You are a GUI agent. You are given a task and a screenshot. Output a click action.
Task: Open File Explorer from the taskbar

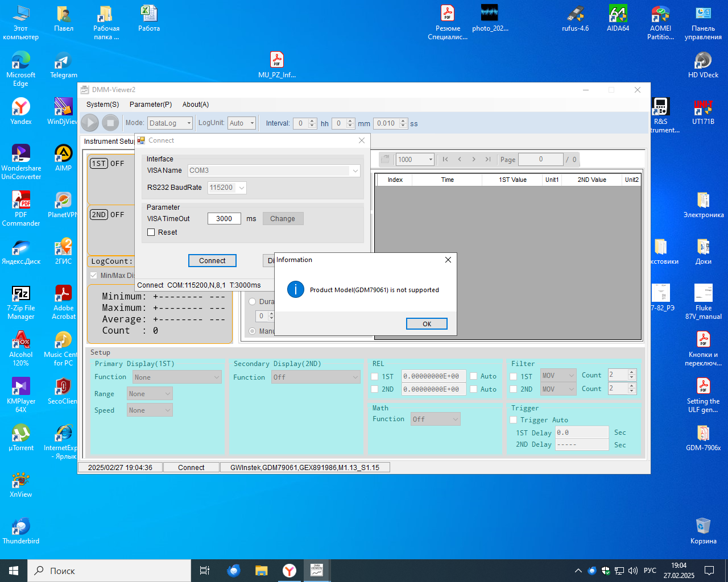pos(261,571)
